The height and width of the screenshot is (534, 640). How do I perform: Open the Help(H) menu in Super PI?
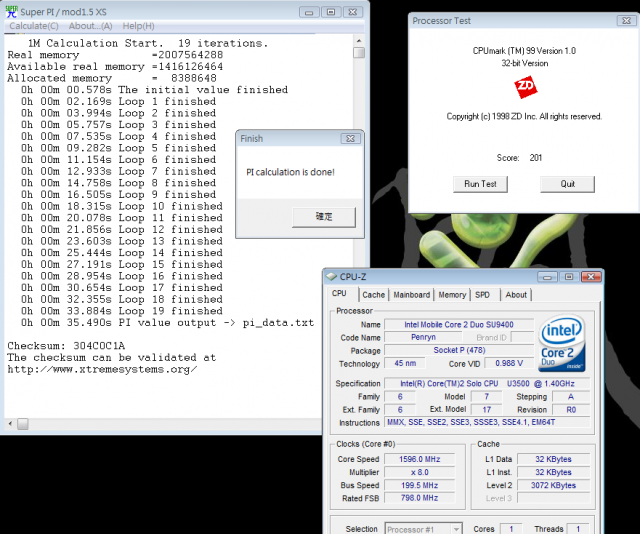(x=138, y=26)
